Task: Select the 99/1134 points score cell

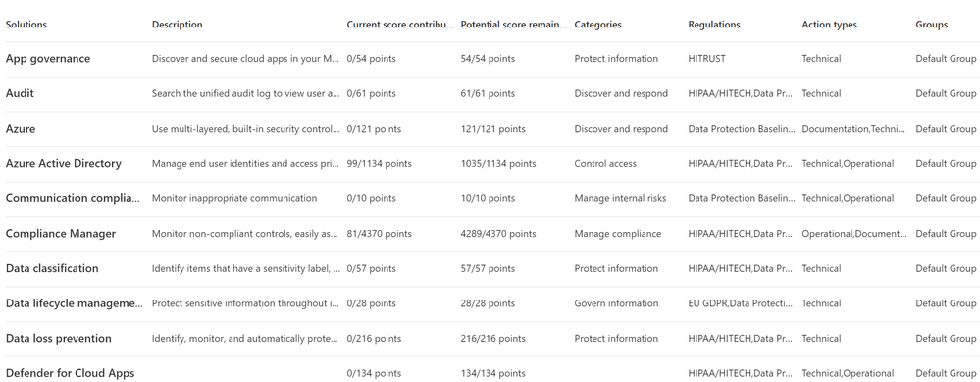Action: [380, 164]
